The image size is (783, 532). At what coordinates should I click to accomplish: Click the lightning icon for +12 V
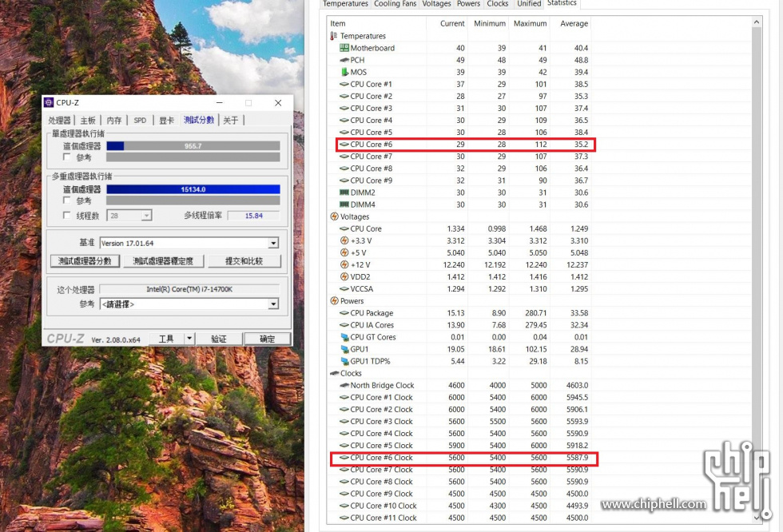[x=344, y=264]
